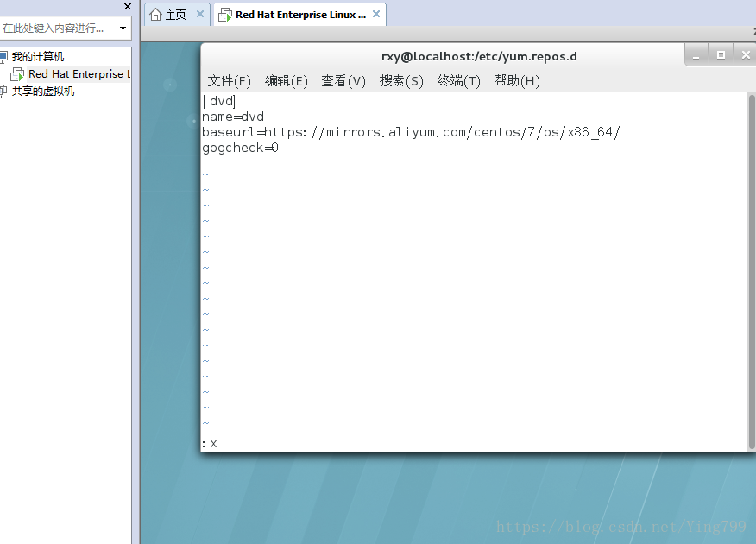Image resolution: width=756 pixels, height=544 pixels.
Task: Open the 编辑(E) terminal menu
Action: click(286, 81)
